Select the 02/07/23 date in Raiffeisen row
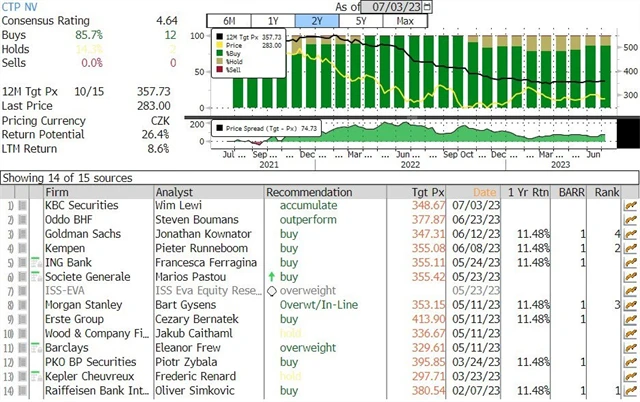Viewport: 640px width, 402px height. click(476, 391)
